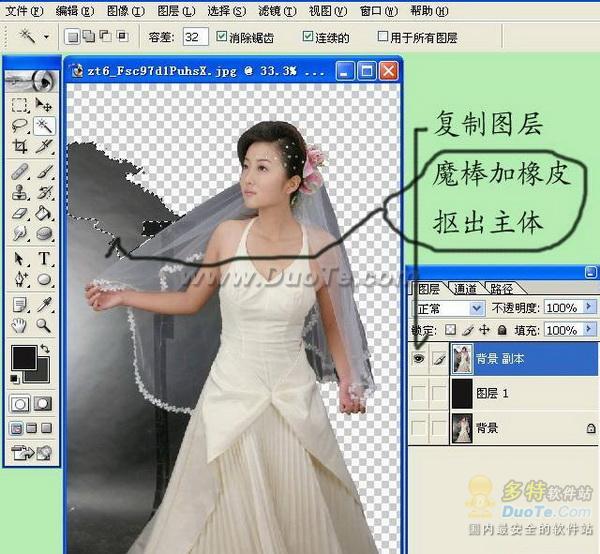
Task: Choose intersect with selection mode
Action: (x=122, y=37)
